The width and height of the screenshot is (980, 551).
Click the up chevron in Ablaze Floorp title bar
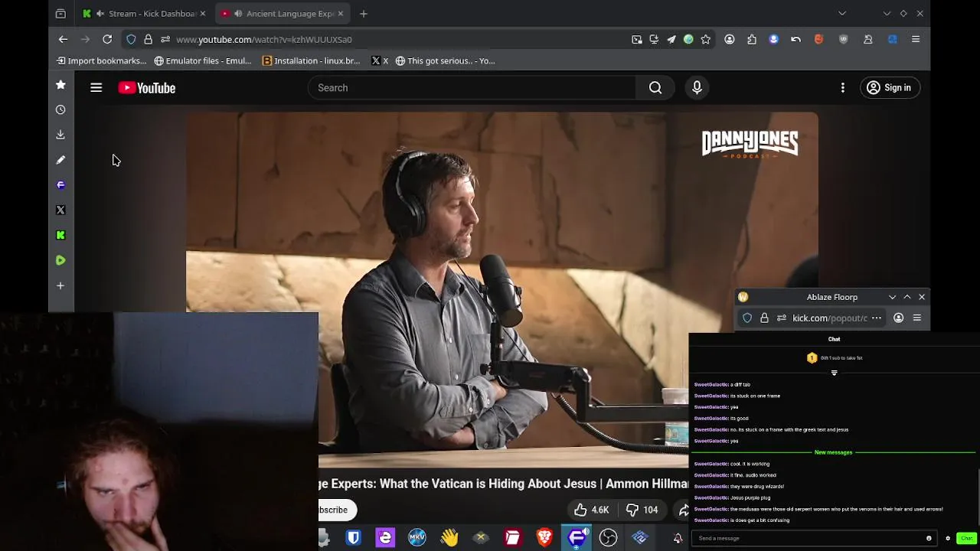[907, 297]
